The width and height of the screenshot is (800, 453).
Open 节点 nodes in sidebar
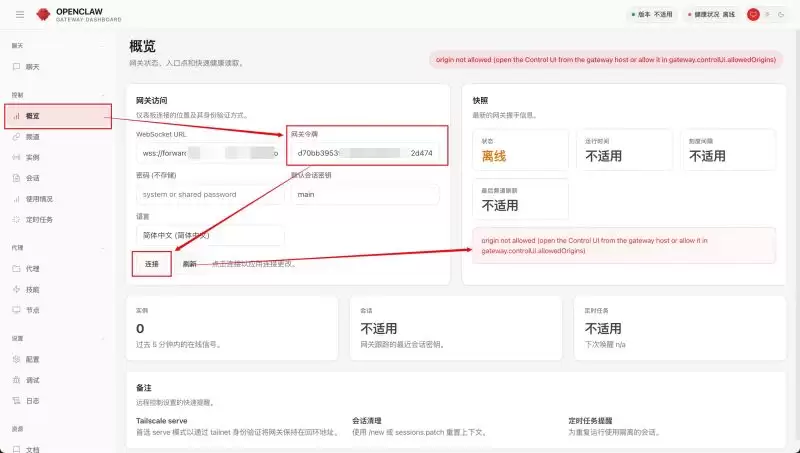pyautogui.click(x=58, y=310)
